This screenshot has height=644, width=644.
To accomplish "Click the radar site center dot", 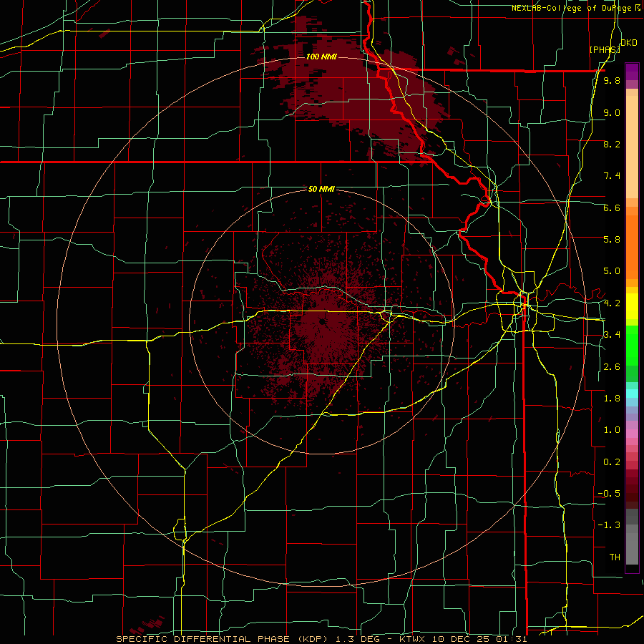I will click(322, 322).
